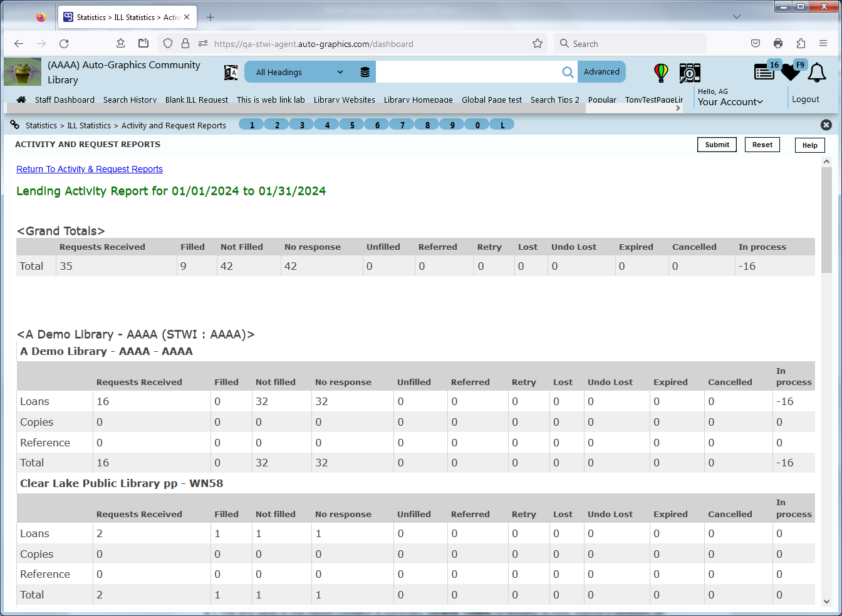Click the browser forward arrow
The image size is (842, 616).
pyautogui.click(x=41, y=43)
